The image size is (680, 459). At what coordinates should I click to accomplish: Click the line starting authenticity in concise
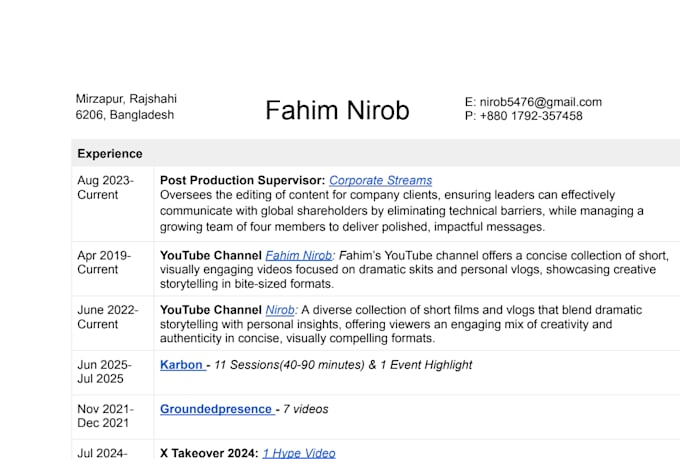[x=298, y=338]
